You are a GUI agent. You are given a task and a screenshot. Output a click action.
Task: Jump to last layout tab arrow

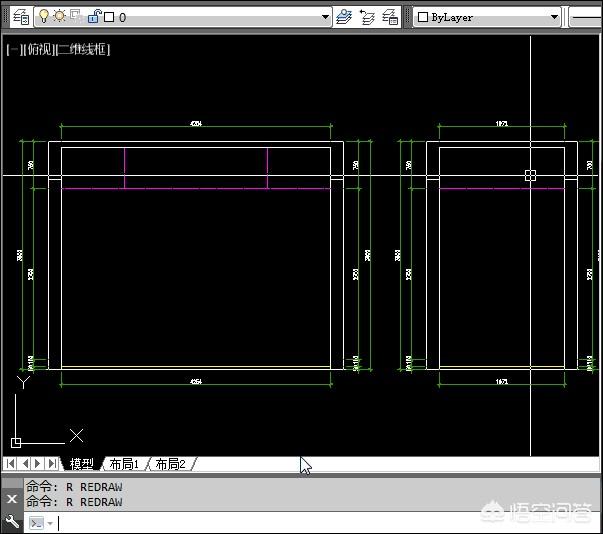53,464
